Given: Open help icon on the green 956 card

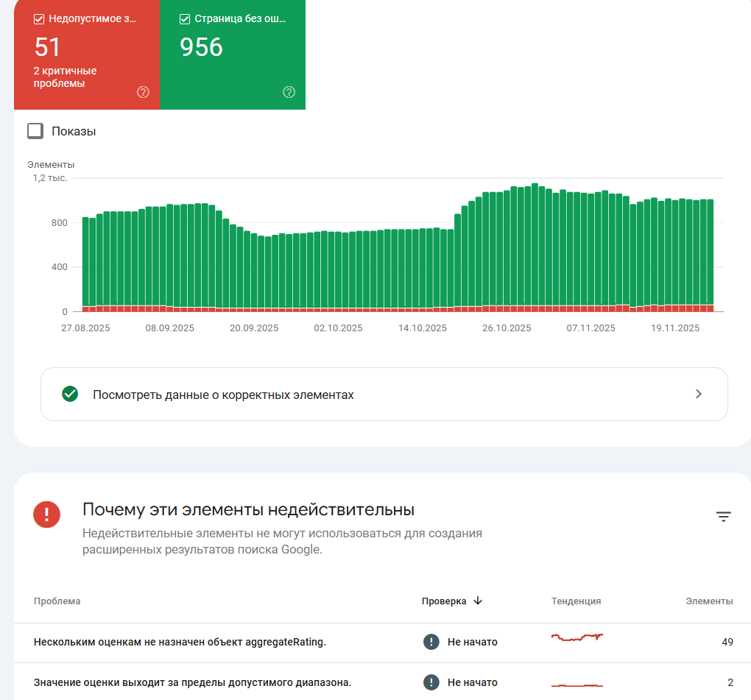Looking at the screenshot, I should 289,92.
